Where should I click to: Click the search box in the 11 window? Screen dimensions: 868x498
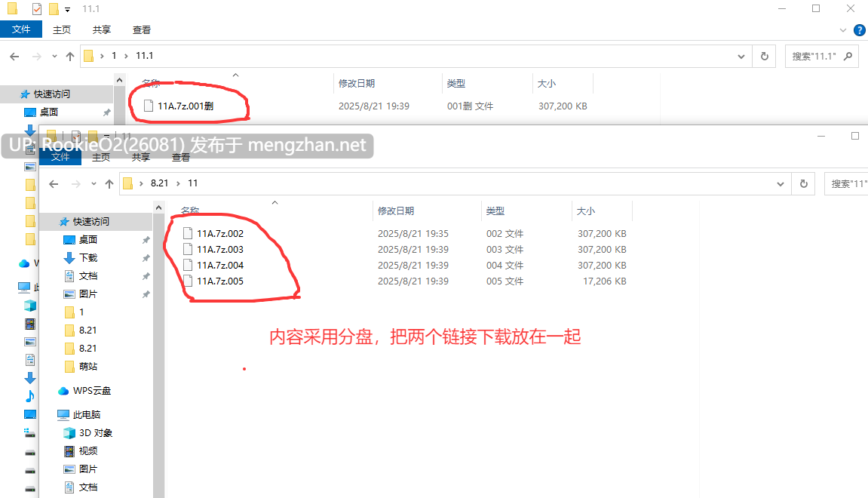[846, 183]
